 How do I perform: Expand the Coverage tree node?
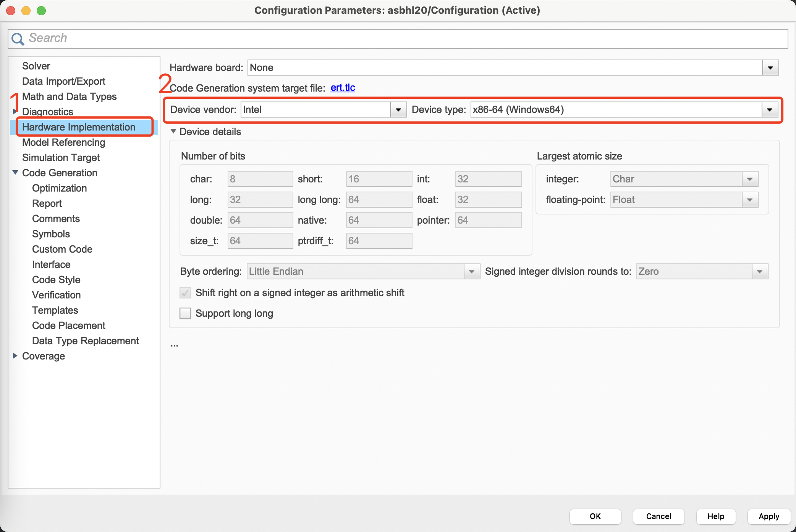point(15,356)
